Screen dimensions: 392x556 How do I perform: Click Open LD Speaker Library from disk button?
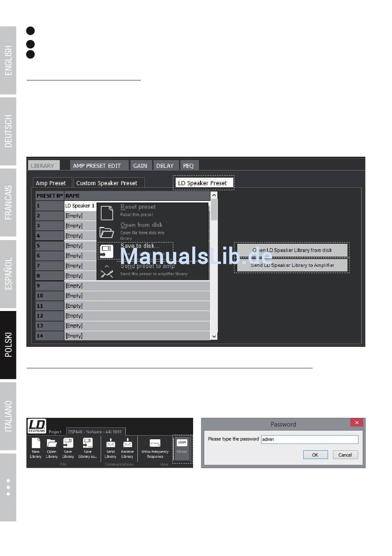[x=292, y=250]
